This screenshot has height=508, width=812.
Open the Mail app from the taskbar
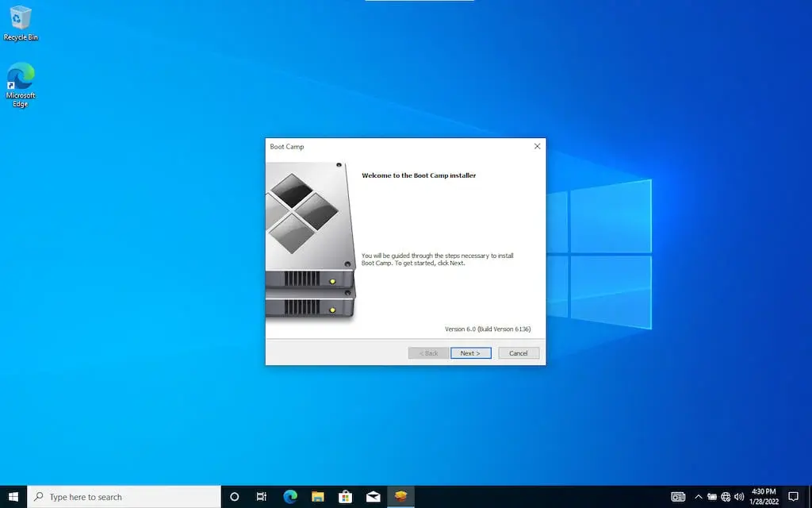373,497
